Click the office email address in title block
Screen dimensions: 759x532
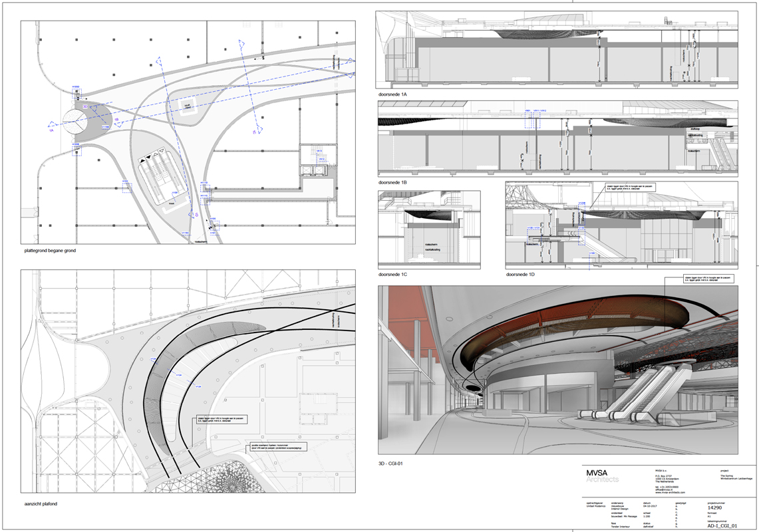665,489
